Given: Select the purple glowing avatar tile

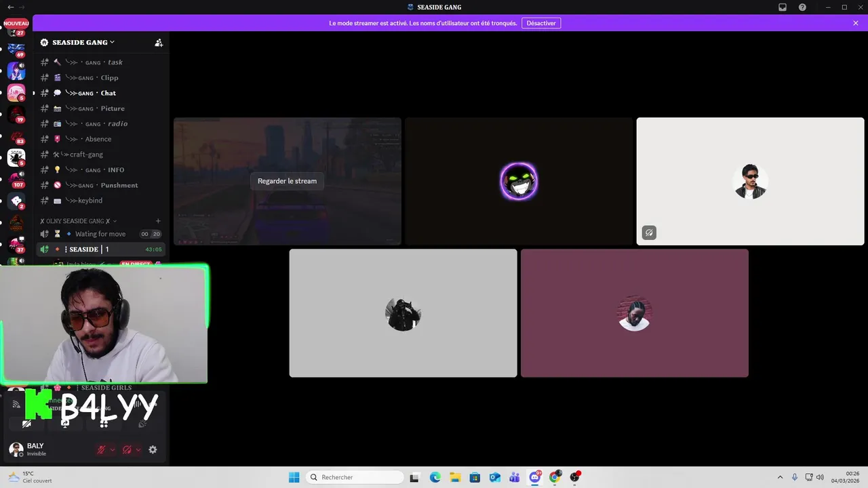Looking at the screenshot, I should coord(519,182).
